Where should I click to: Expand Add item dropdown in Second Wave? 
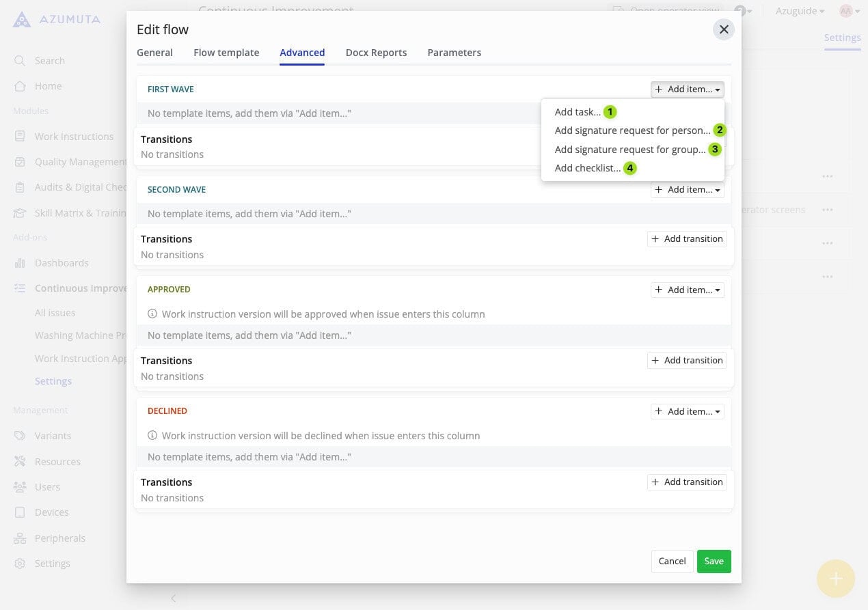687,190
